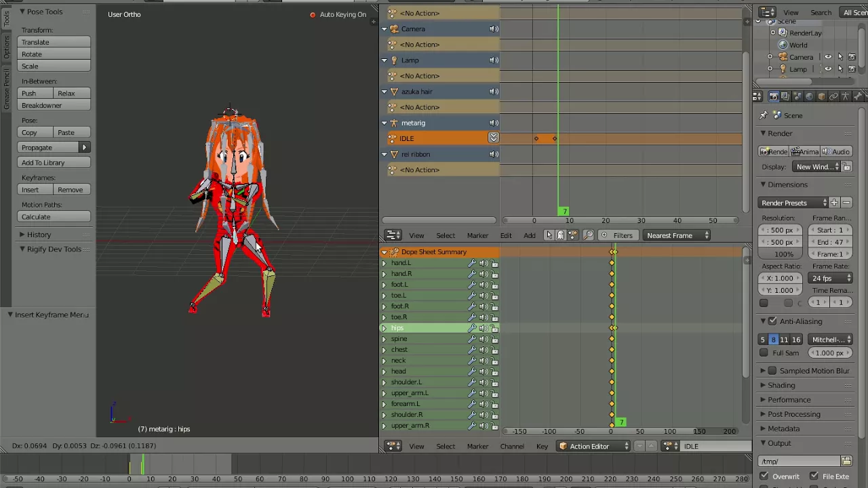Mute the Lamp NLA track speaker
868x488 pixels.
point(494,60)
